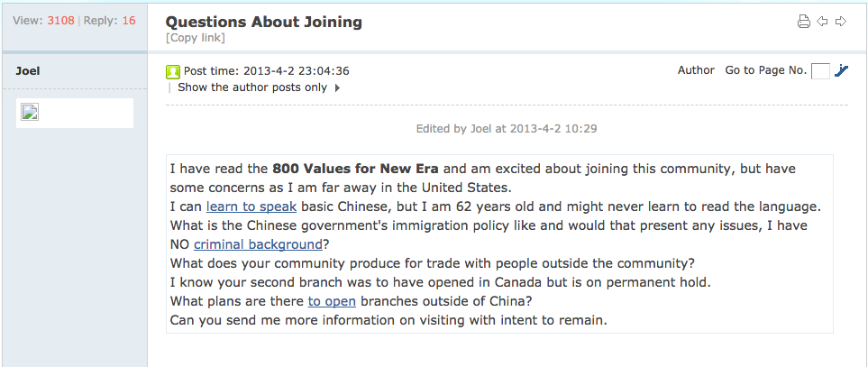Open the 'criminal background' hyperlink

tap(258, 244)
